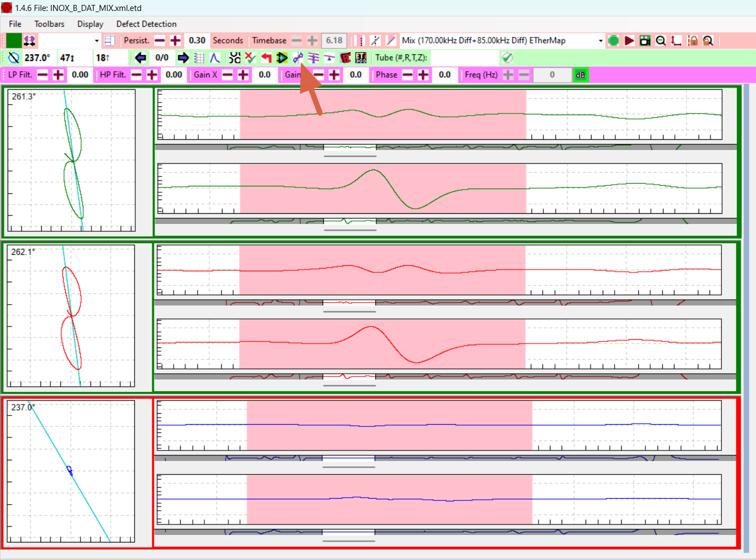Increase the Phase value
The height and width of the screenshot is (559, 756).
coord(423,75)
